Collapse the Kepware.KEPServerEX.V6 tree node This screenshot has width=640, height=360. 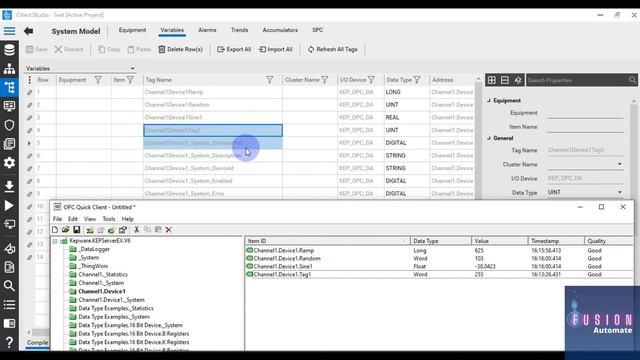[x=55, y=241]
